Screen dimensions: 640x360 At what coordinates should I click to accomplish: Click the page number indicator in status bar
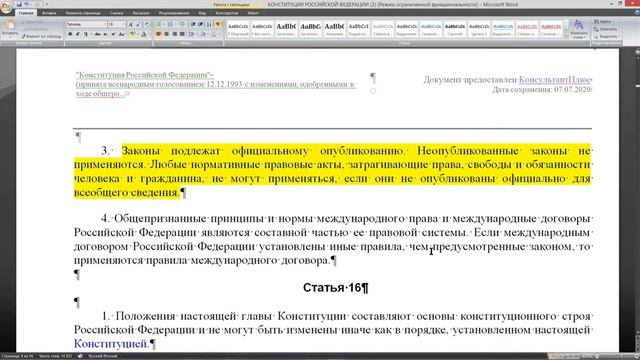click(17, 356)
